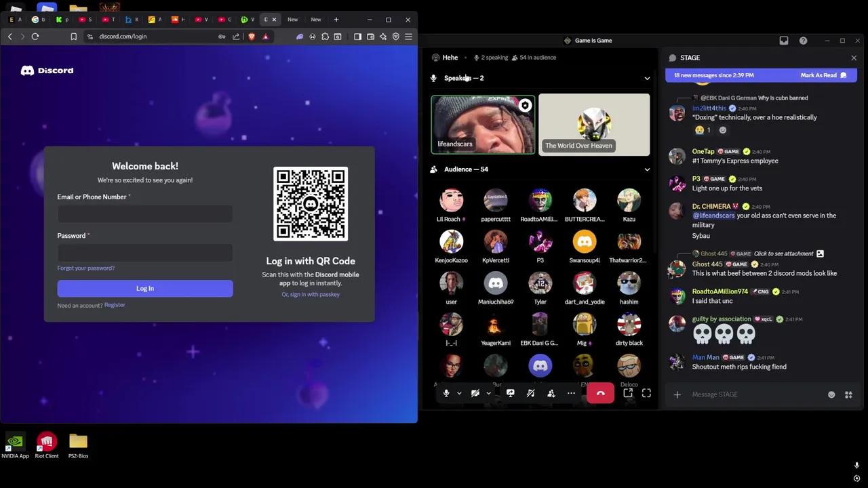Collapse the Audience section
Viewport: 868px width, 488px height.
click(647, 169)
